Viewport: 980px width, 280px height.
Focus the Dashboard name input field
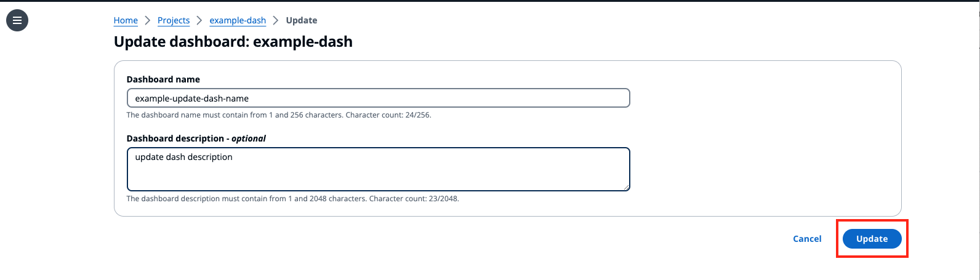click(378, 98)
